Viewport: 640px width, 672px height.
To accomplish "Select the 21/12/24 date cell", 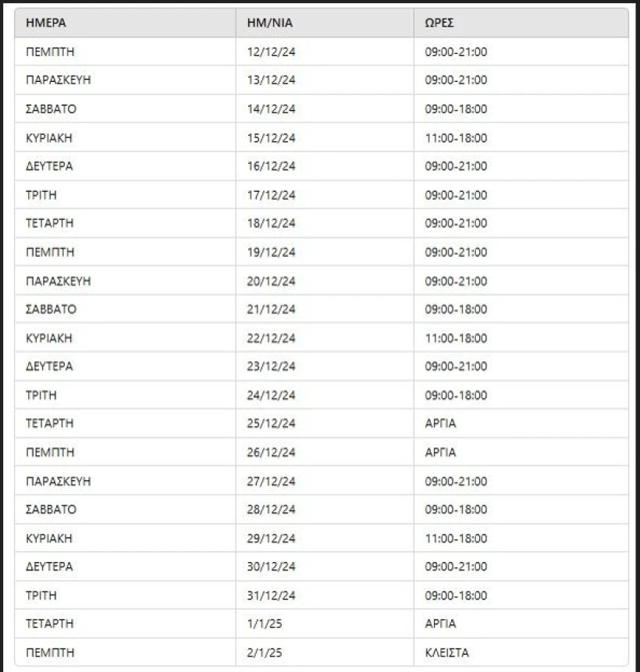I will pos(272,310).
